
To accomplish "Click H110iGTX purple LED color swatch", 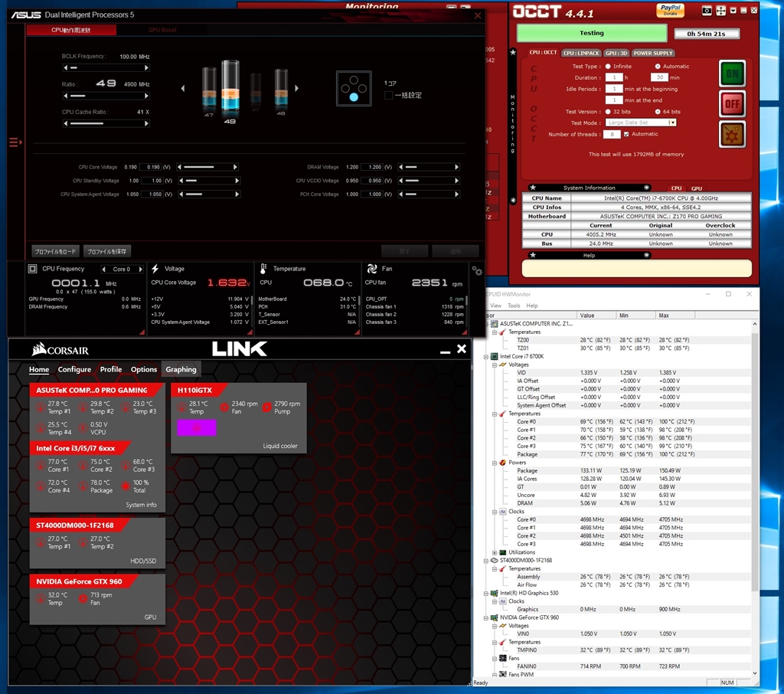I will click(197, 427).
